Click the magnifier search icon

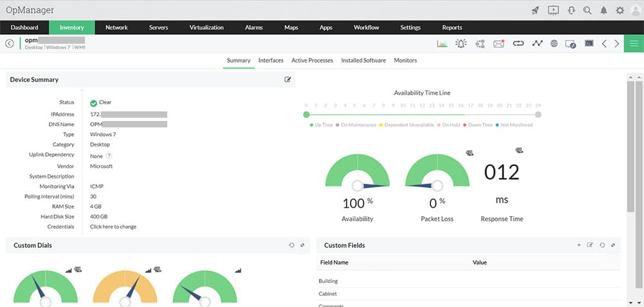(x=587, y=10)
